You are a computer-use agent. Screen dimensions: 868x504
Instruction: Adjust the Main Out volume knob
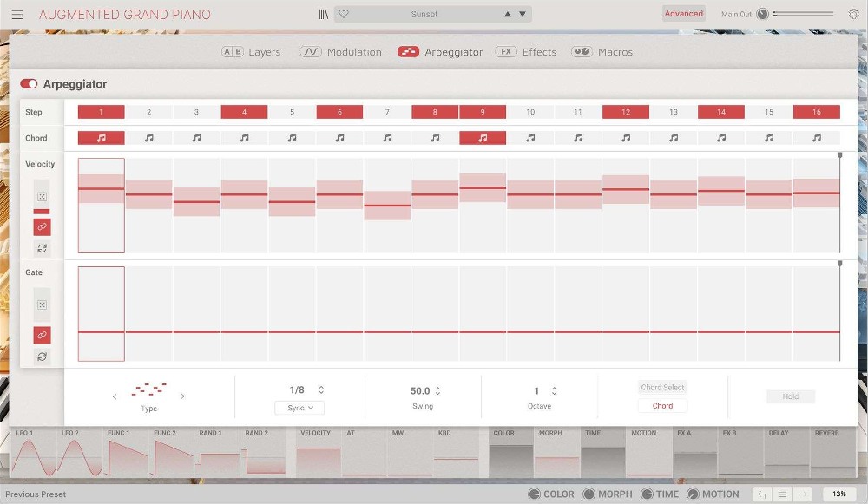(x=762, y=13)
